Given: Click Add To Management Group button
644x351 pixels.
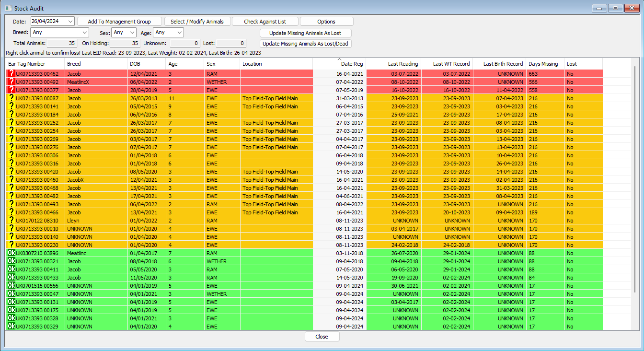Looking at the screenshot, I should (x=119, y=22).
